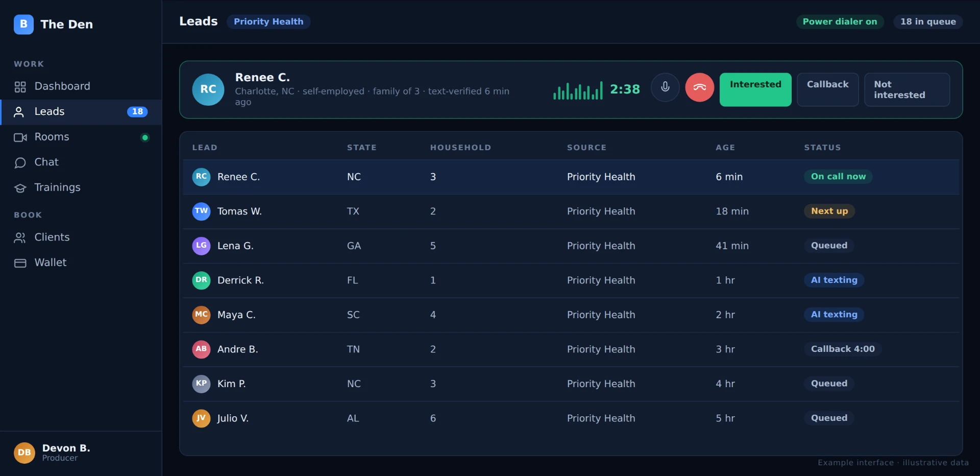Click the On call now status badge
Screen dimensions: 980x476
[838, 177]
